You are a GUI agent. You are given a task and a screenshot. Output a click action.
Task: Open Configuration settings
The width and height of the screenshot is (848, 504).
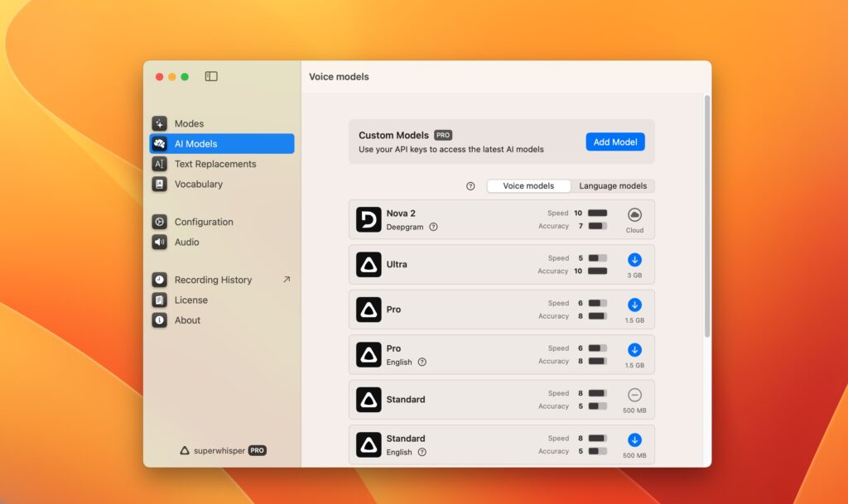[203, 222]
